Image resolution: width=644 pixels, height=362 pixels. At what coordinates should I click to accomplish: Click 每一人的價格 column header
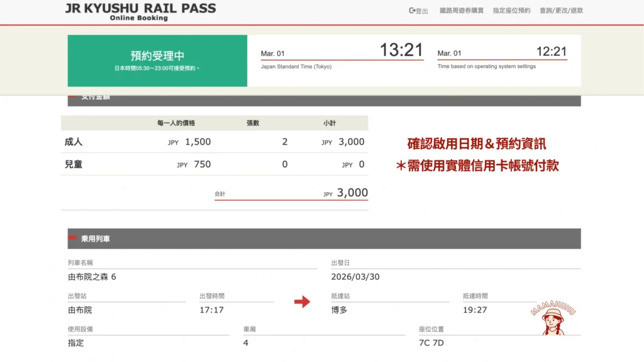coord(176,123)
